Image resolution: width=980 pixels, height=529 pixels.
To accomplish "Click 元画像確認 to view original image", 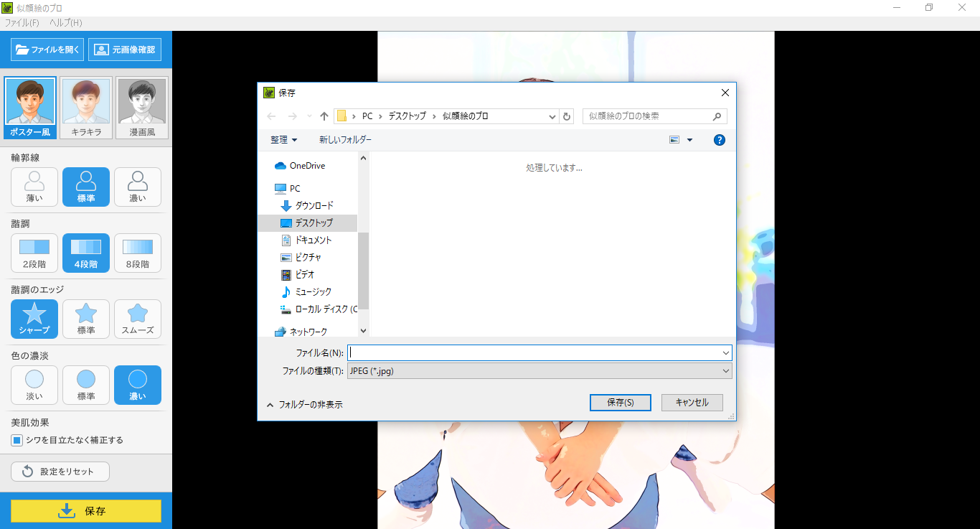I will (x=125, y=49).
